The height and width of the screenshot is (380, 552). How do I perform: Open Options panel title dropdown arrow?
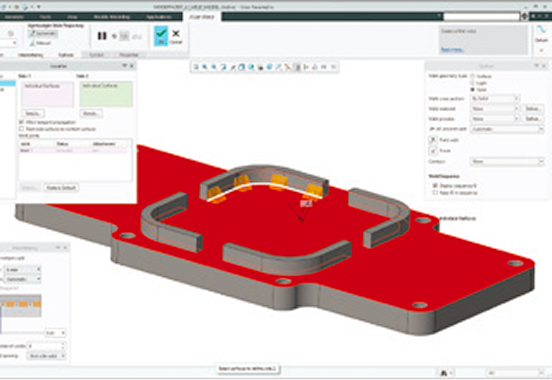[537, 66]
